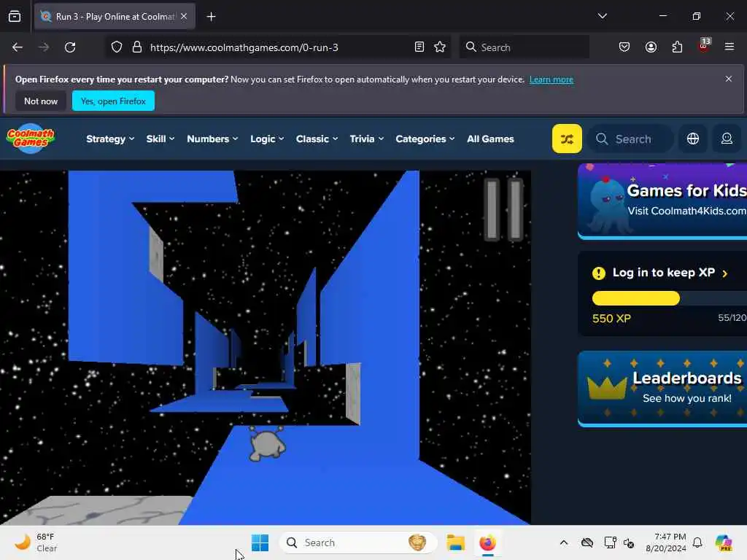View site security lock information
Viewport: 747px width, 560px height.
pyautogui.click(x=136, y=47)
